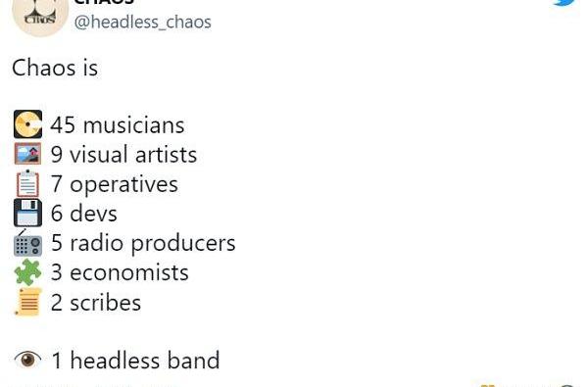This screenshot has height=387, width=588.
Task: Click the clipboard emoji beside operatives
Action: (x=27, y=183)
